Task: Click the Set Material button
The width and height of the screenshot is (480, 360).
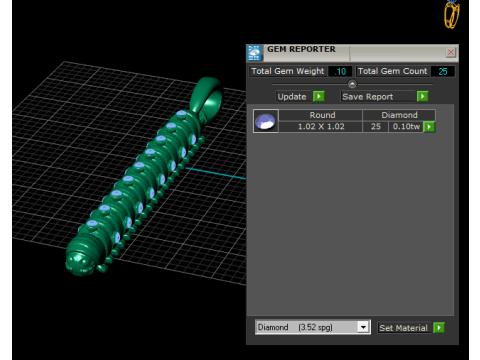Action: coord(404,328)
